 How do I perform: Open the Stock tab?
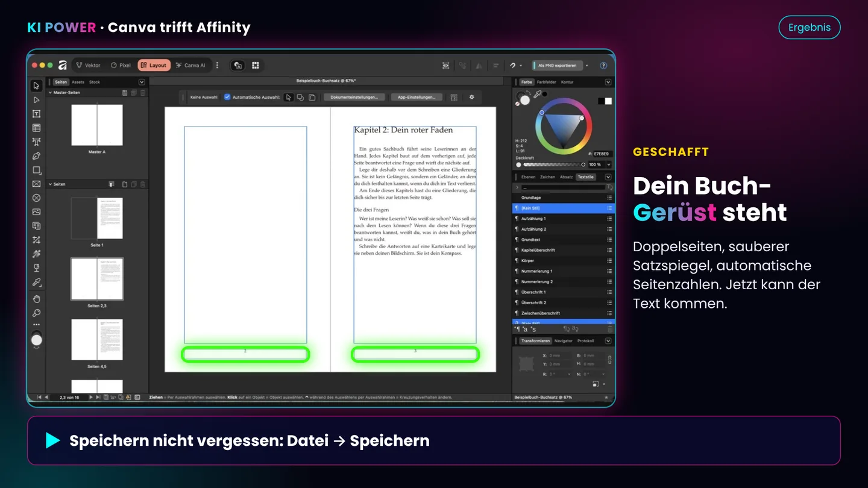[95, 82]
